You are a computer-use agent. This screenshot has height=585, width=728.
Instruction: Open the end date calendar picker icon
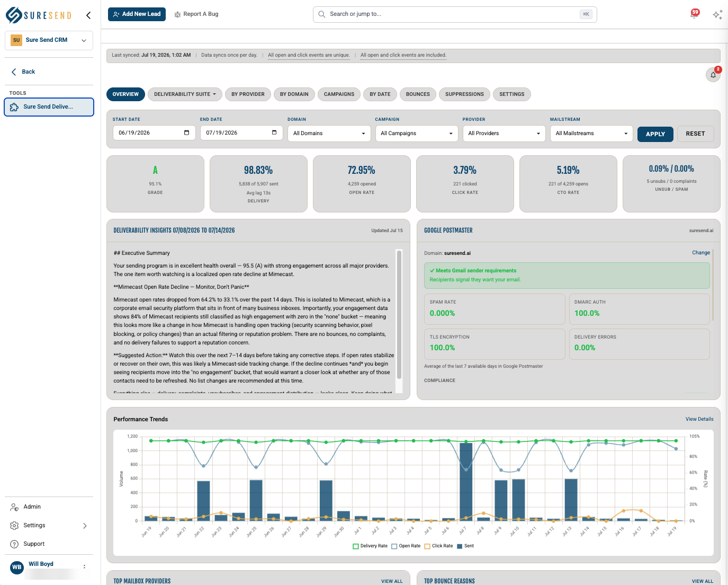click(x=274, y=132)
